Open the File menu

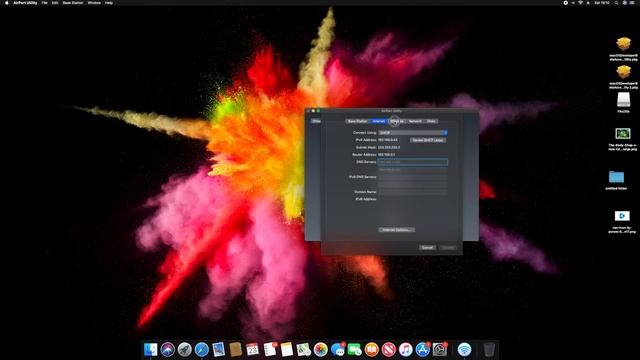pos(44,3)
